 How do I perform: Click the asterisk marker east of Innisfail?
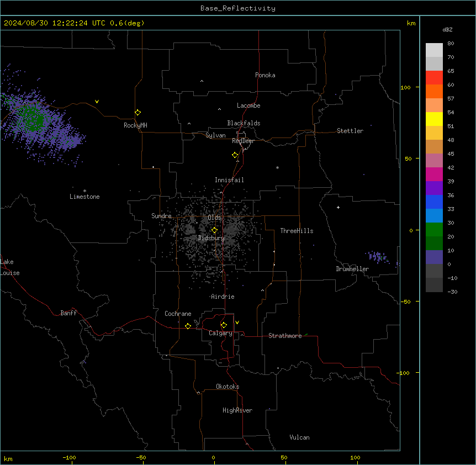tap(277, 167)
